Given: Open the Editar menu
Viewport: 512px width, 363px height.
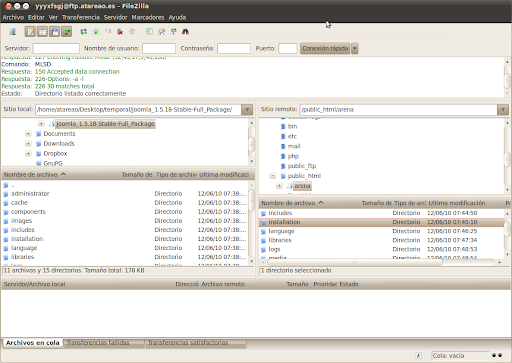Looking at the screenshot, I should pos(36,17).
